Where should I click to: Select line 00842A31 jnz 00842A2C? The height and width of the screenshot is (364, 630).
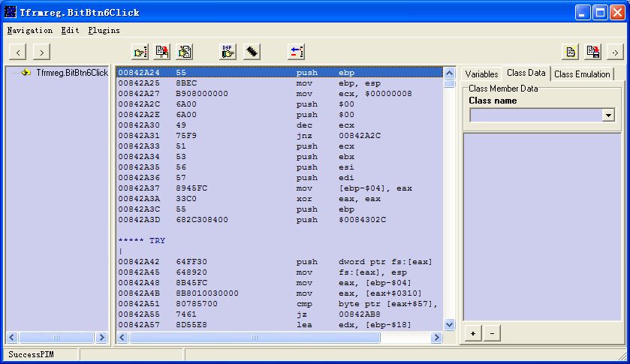[279, 135]
